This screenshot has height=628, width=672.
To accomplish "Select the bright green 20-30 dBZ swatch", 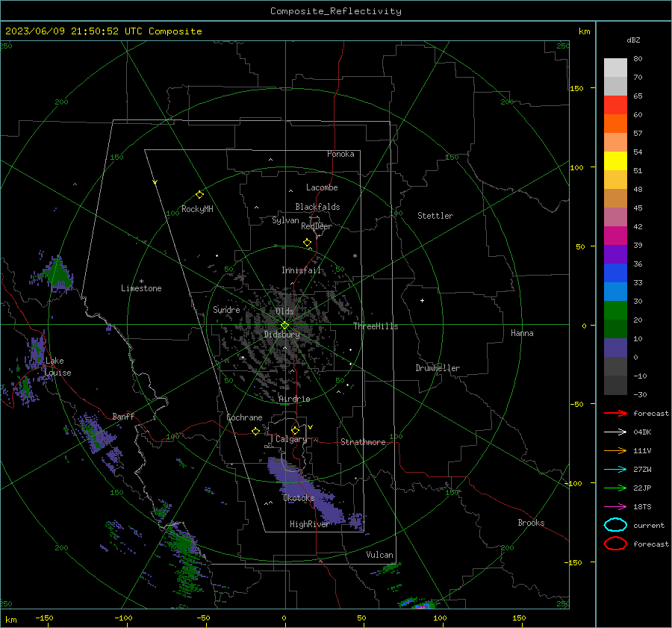I will pyautogui.click(x=615, y=311).
